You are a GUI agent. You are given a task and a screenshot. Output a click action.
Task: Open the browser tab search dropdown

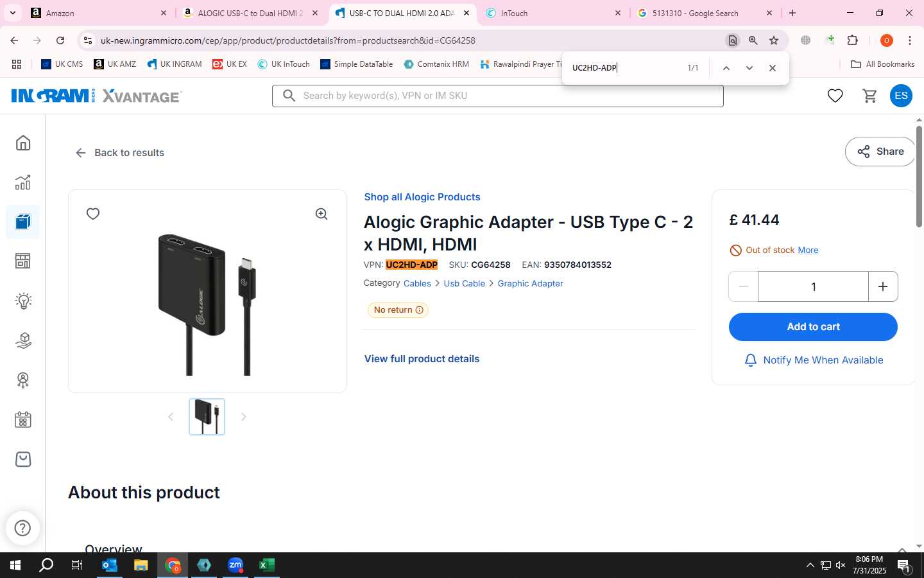pyautogui.click(x=13, y=13)
